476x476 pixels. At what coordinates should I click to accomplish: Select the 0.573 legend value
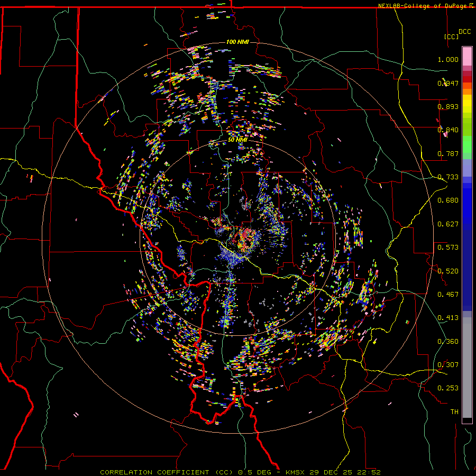(x=448, y=247)
